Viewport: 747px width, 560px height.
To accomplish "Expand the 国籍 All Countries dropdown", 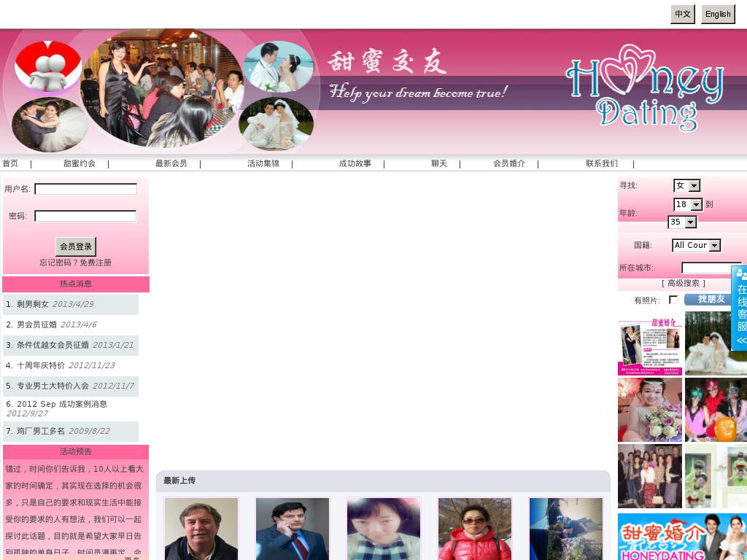I will coord(697,245).
